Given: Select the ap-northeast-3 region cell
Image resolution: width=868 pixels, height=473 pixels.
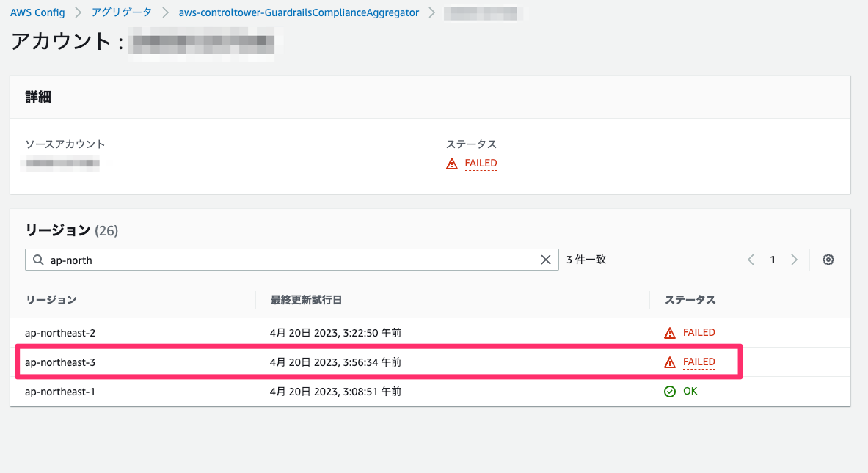Looking at the screenshot, I should click(60, 362).
